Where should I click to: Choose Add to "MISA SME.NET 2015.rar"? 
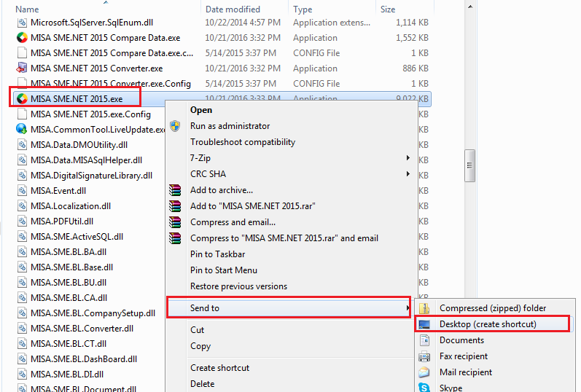pos(253,206)
